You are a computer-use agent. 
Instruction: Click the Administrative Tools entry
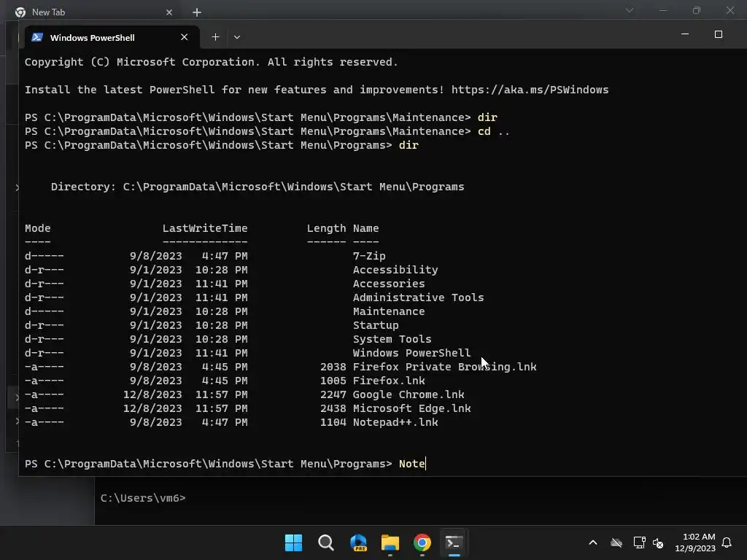(418, 297)
